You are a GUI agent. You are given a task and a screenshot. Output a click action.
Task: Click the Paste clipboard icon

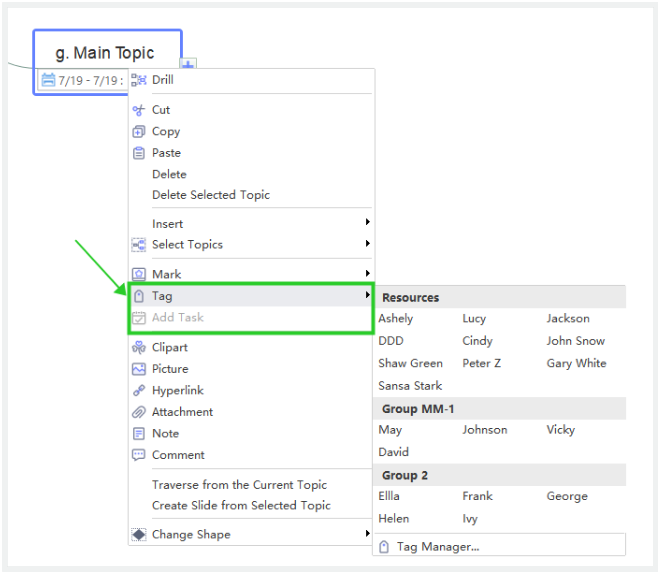pyautogui.click(x=138, y=153)
